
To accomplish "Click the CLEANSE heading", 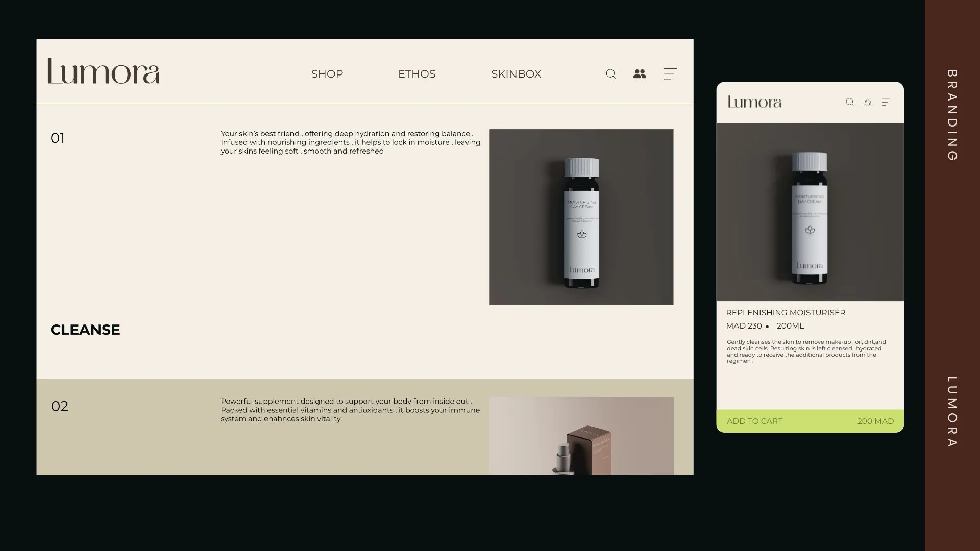I will 85,330.
